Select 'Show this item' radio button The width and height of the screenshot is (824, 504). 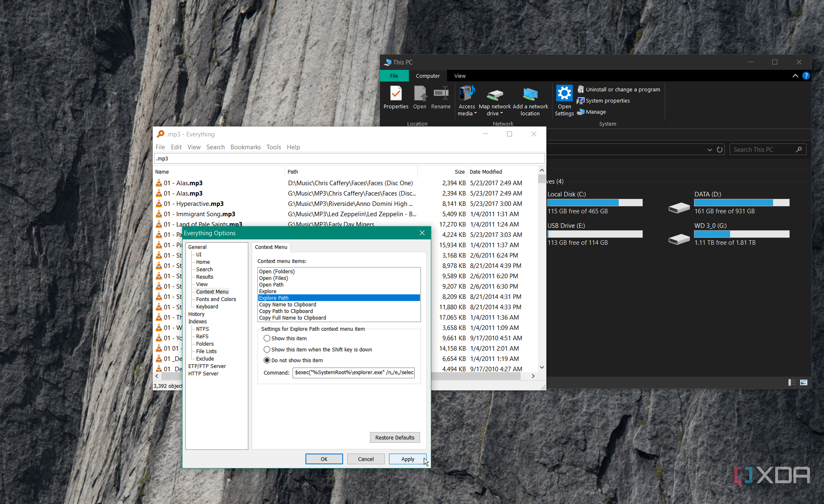[x=267, y=339]
